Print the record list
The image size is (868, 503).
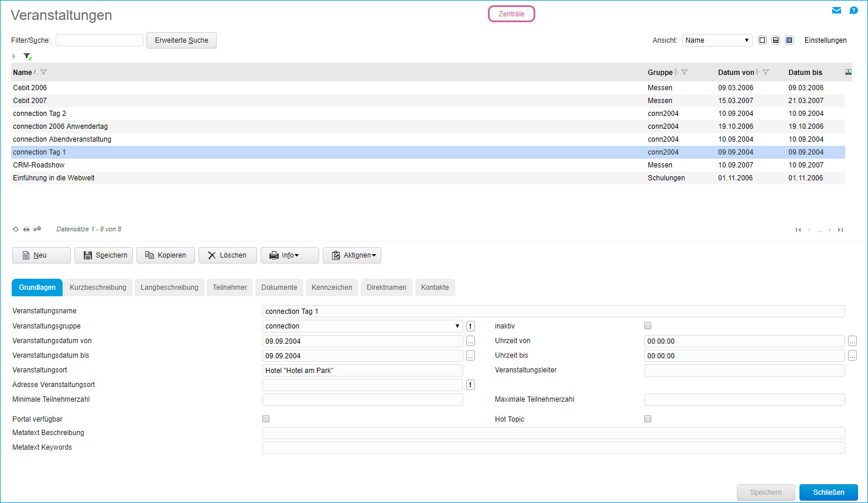[x=26, y=230]
